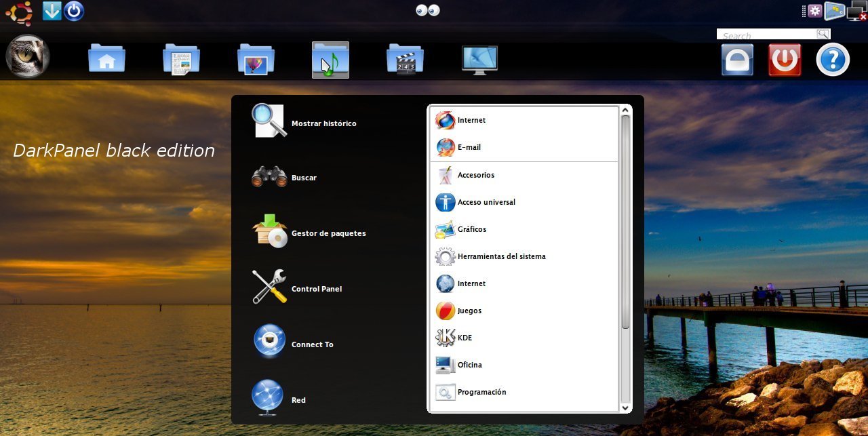Open Red network item
The height and width of the screenshot is (436, 868).
(x=279, y=399)
